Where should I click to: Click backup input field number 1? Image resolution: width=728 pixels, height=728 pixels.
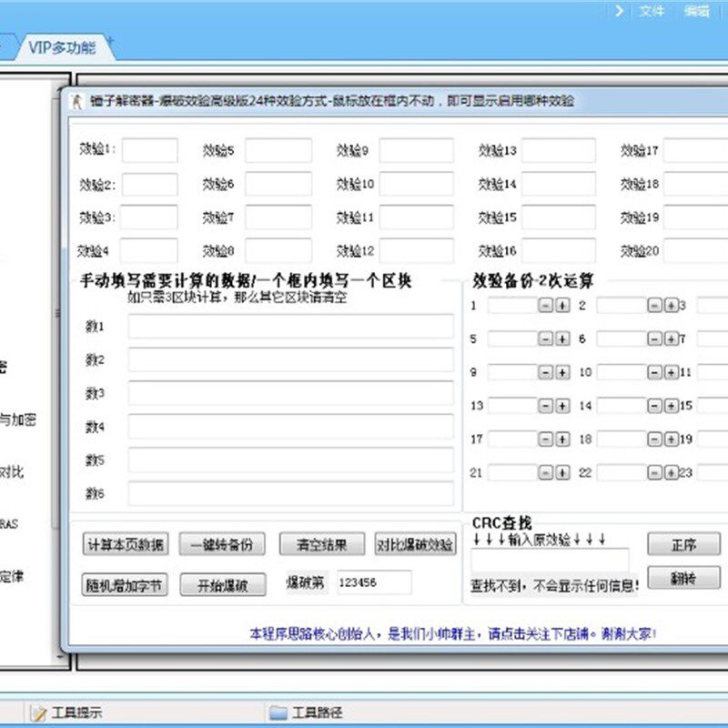512,306
